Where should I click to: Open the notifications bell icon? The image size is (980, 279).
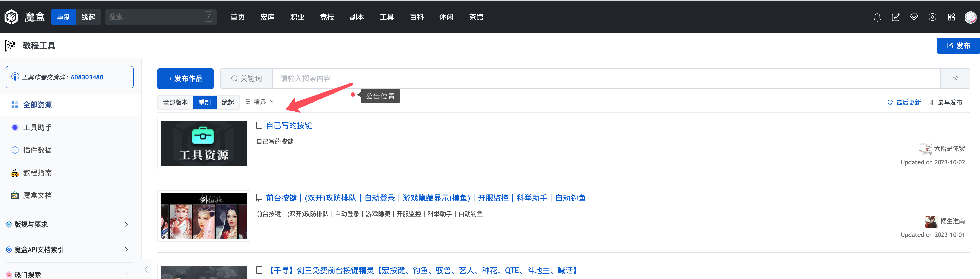point(877,17)
